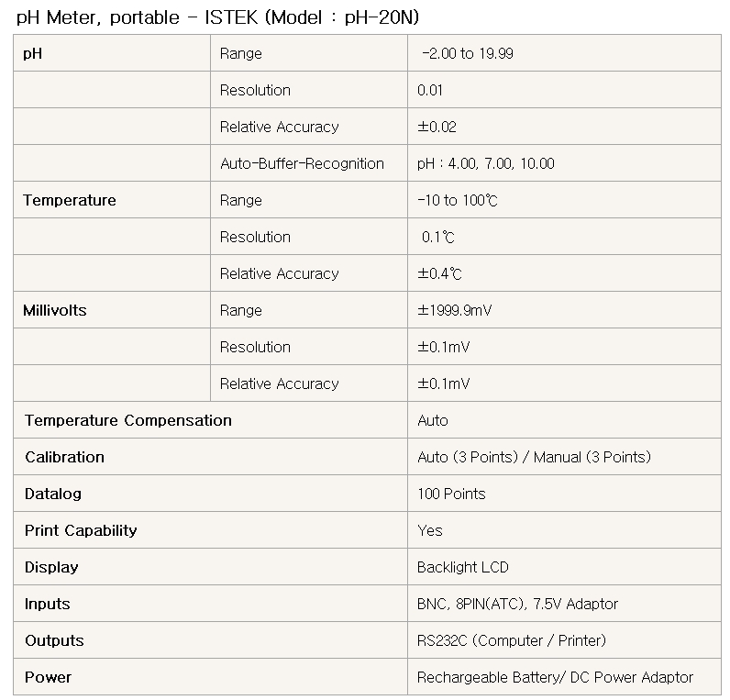Click the Backlight LCD display value

point(462,567)
